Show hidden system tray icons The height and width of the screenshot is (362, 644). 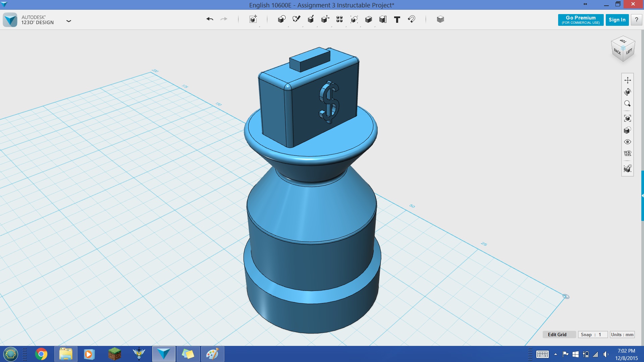pyautogui.click(x=556, y=354)
